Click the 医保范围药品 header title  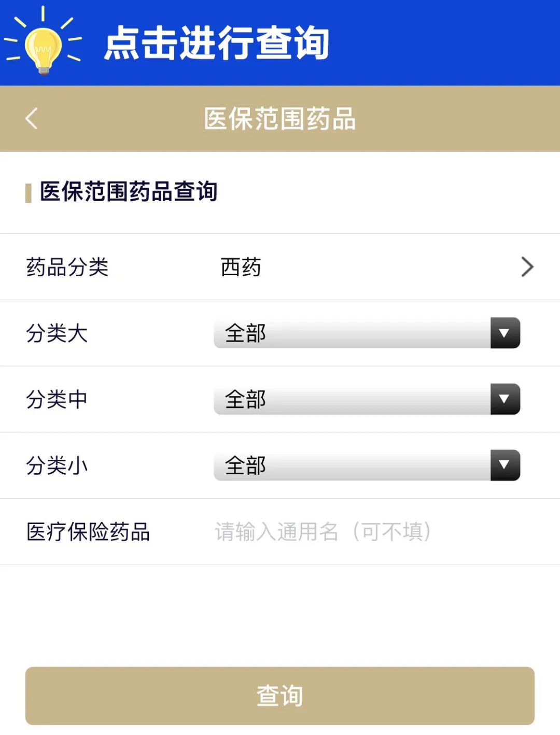tap(280, 119)
